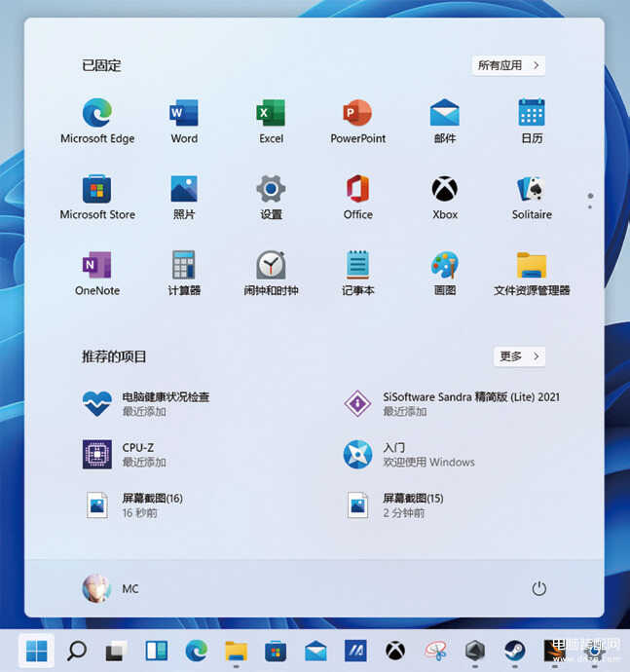
Task: Open Xbox icon on taskbar
Action: point(395,651)
